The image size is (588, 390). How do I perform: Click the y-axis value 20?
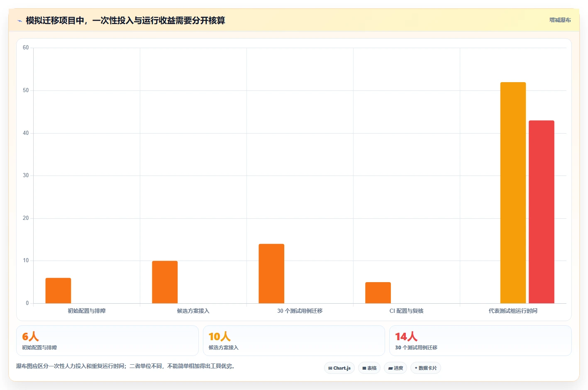coord(26,218)
